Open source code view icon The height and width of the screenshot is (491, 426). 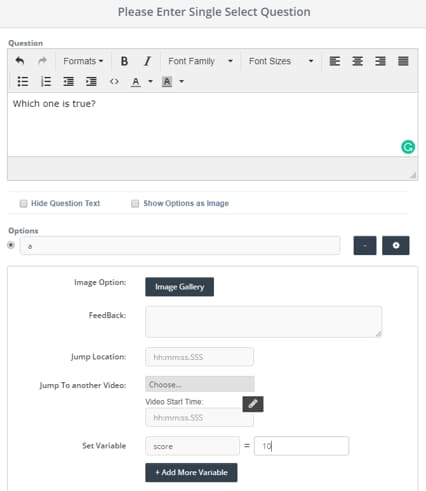pyautogui.click(x=114, y=81)
